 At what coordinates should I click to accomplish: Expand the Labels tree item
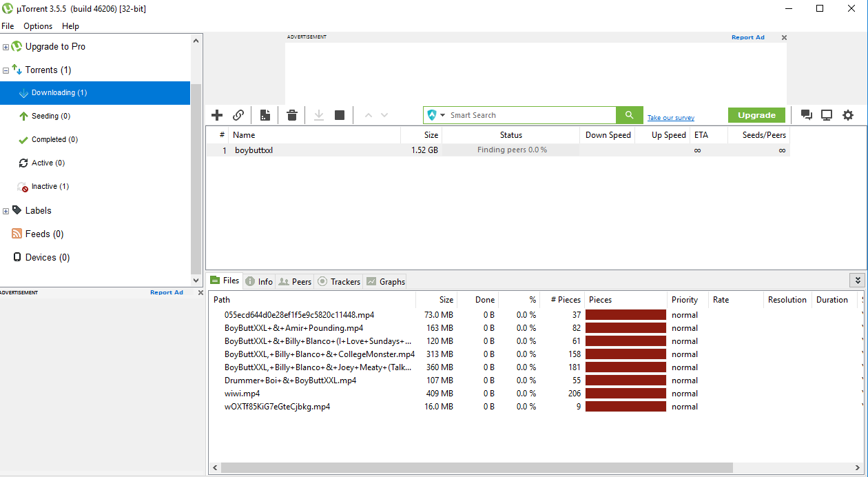click(x=6, y=210)
